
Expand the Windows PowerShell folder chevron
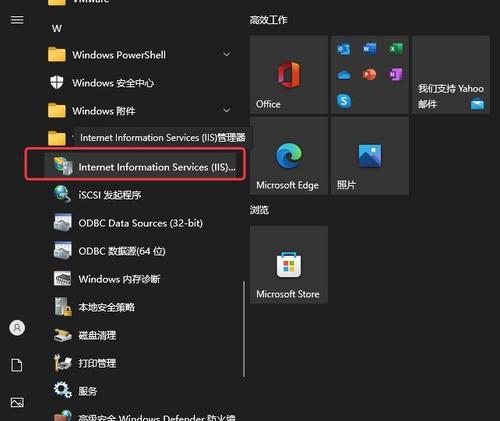[x=227, y=54]
